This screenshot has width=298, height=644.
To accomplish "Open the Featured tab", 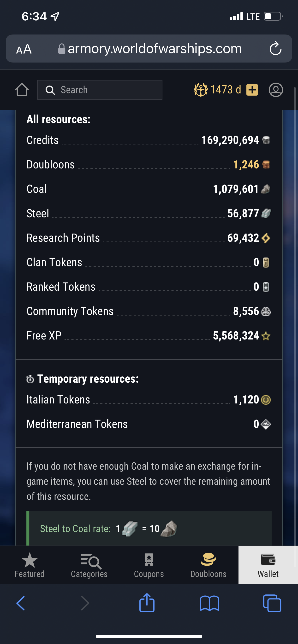I will pyautogui.click(x=30, y=565).
